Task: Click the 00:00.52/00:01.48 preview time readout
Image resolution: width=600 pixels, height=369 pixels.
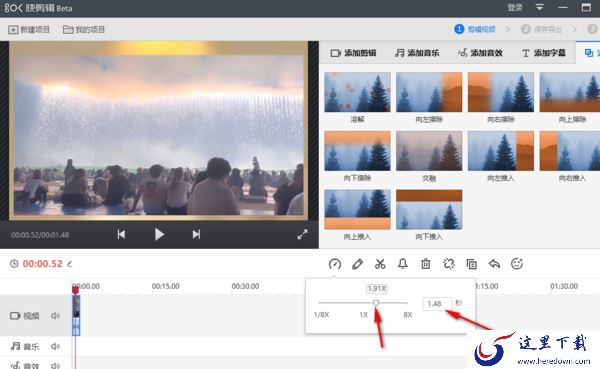Action: [40, 235]
